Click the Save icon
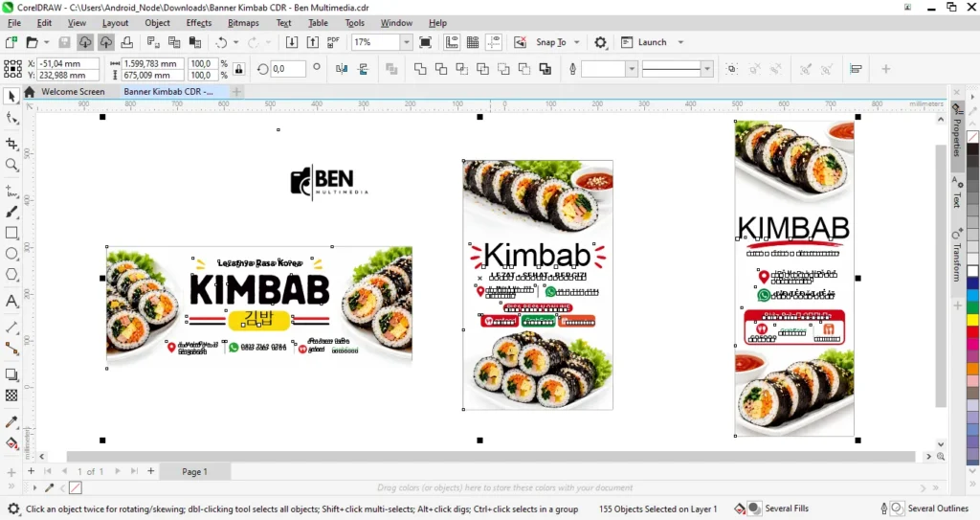The width and height of the screenshot is (980, 520). pyautogui.click(x=64, y=42)
